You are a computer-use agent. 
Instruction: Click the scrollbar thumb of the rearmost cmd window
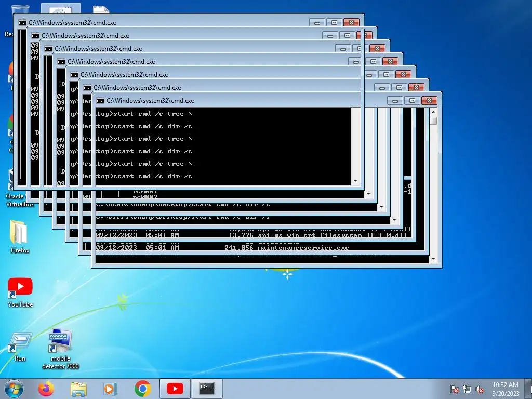point(433,121)
